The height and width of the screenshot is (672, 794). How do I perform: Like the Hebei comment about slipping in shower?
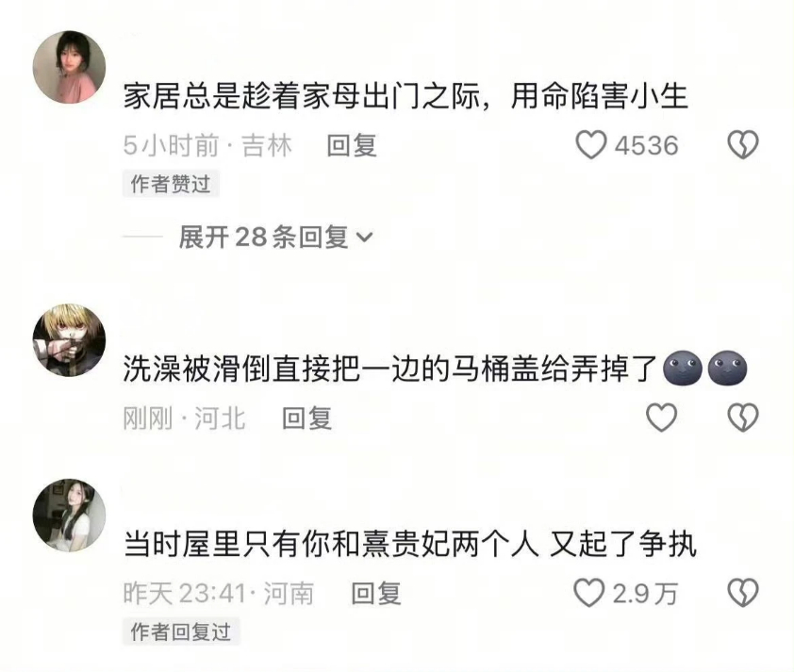(x=661, y=418)
